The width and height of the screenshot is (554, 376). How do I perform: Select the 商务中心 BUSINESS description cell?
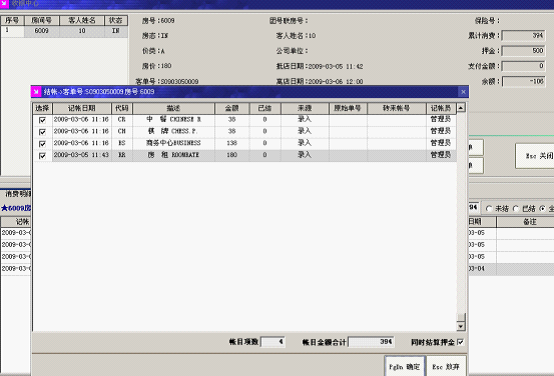point(173,143)
